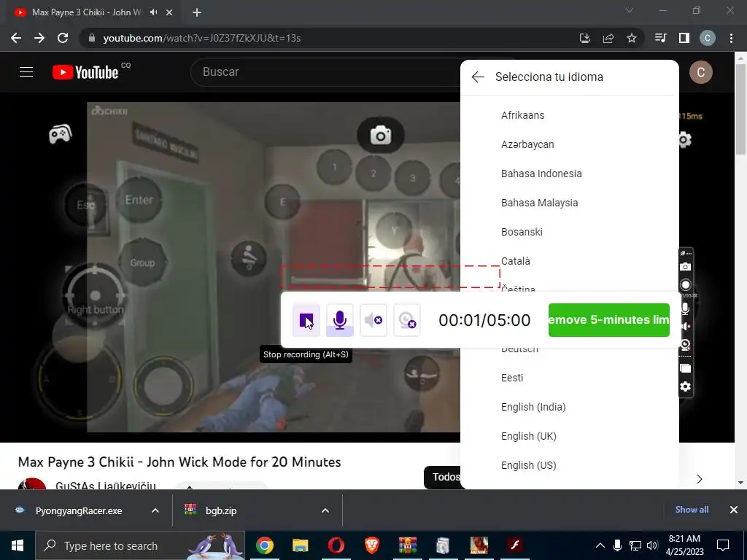Toggle speaker in the side recorder toolbar
Image resolution: width=747 pixels, height=560 pixels.
685,326
